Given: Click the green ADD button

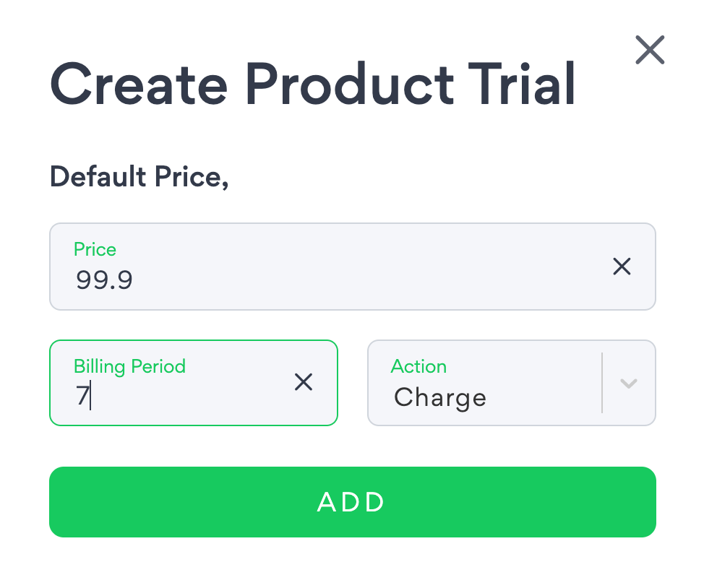Looking at the screenshot, I should [x=352, y=502].
